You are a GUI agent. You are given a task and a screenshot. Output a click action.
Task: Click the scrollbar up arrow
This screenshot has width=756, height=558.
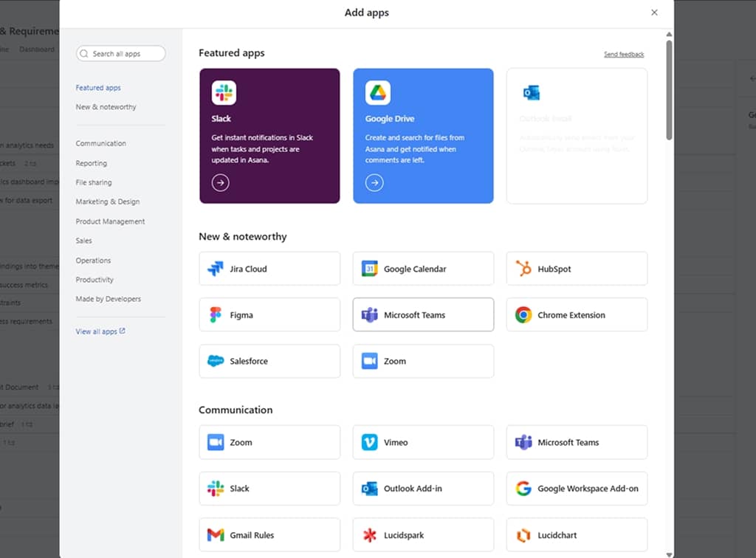click(x=669, y=34)
